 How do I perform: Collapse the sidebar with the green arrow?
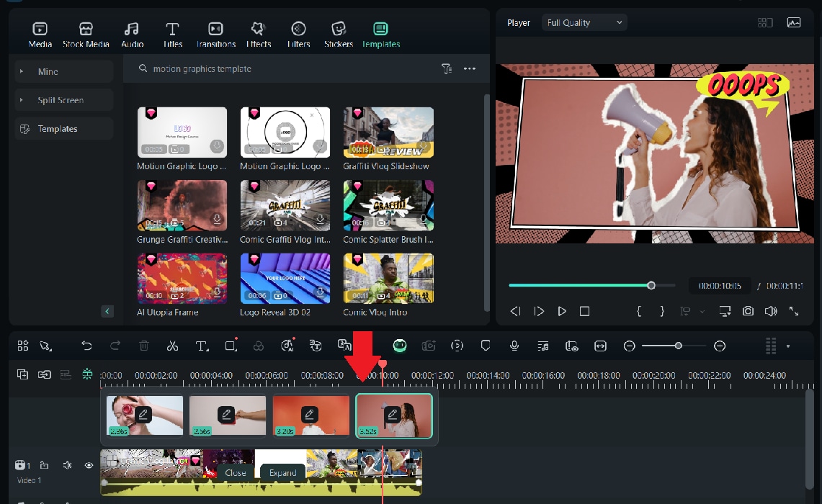click(x=107, y=311)
